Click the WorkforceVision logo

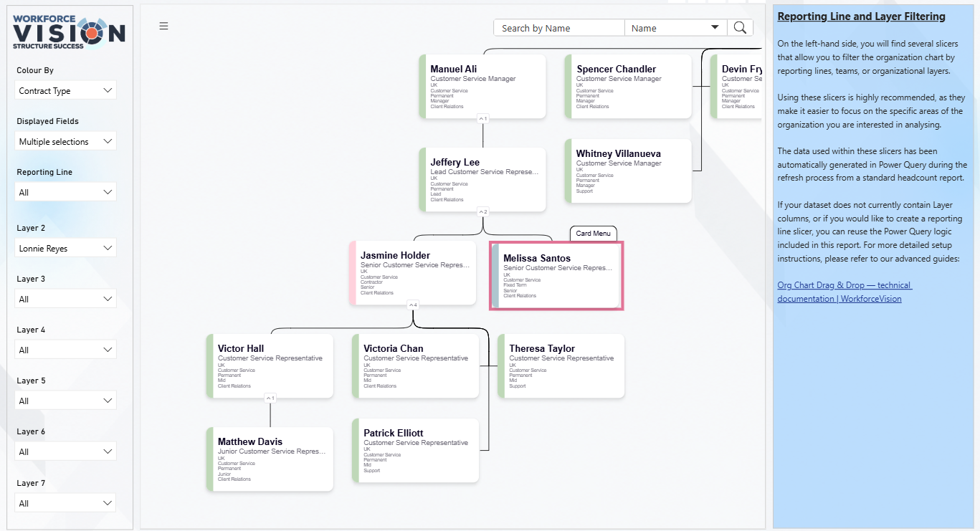[x=69, y=32]
